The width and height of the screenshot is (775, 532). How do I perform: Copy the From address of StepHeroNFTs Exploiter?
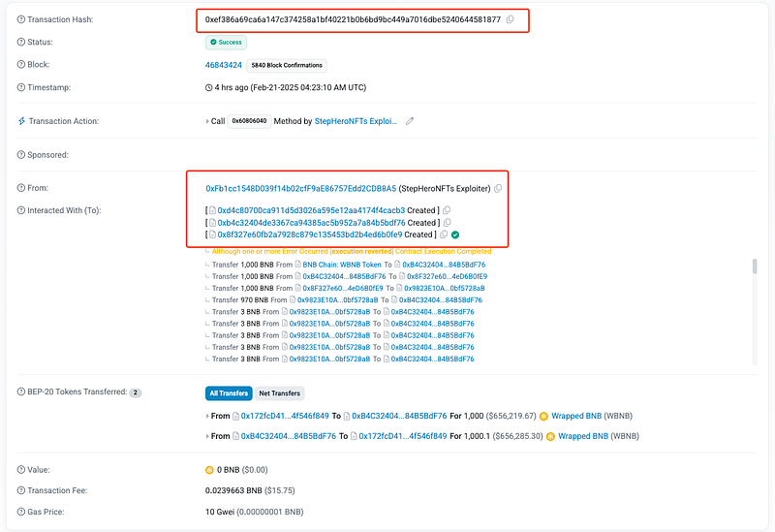(498, 188)
